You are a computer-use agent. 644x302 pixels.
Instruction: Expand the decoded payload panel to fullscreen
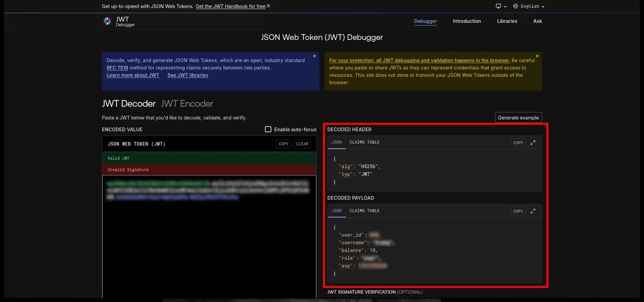pos(533,211)
